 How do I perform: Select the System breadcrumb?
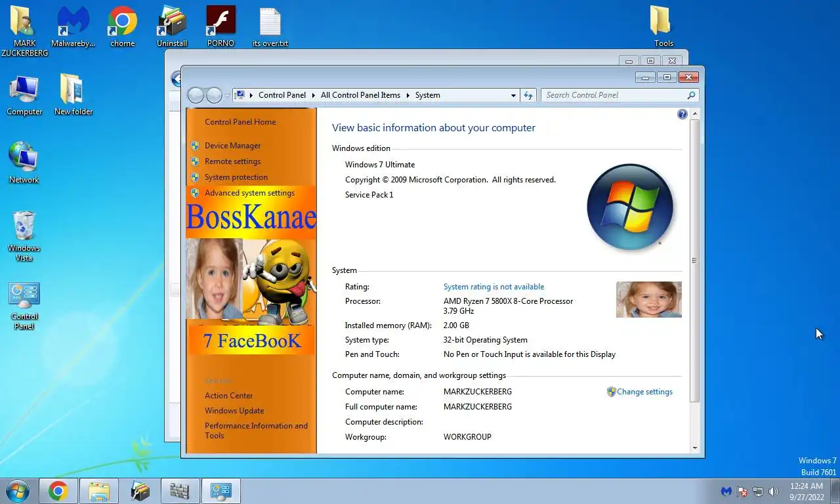click(x=427, y=95)
